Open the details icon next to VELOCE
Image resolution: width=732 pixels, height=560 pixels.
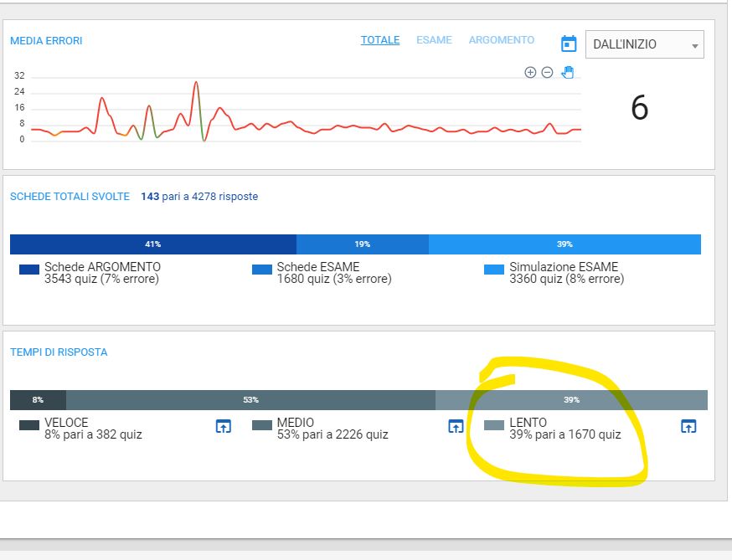point(224,426)
